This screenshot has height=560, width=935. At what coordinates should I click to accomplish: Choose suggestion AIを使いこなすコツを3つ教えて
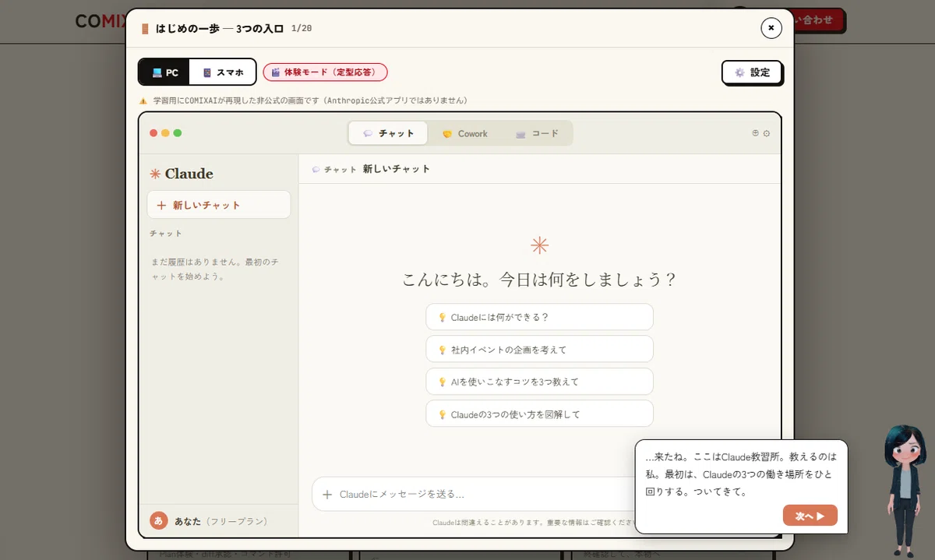coord(539,382)
